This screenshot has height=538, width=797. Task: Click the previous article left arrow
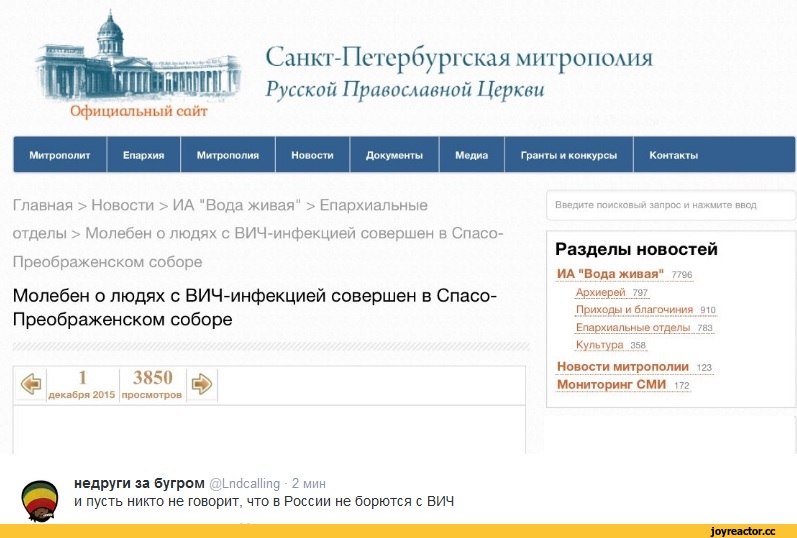pos(33,384)
